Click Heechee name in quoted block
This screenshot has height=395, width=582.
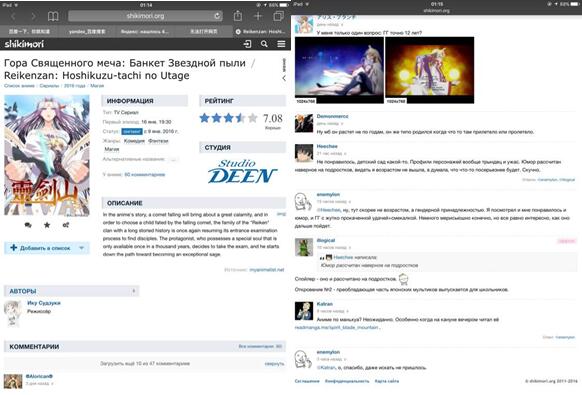pyautogui.click(x=343, y=257)
